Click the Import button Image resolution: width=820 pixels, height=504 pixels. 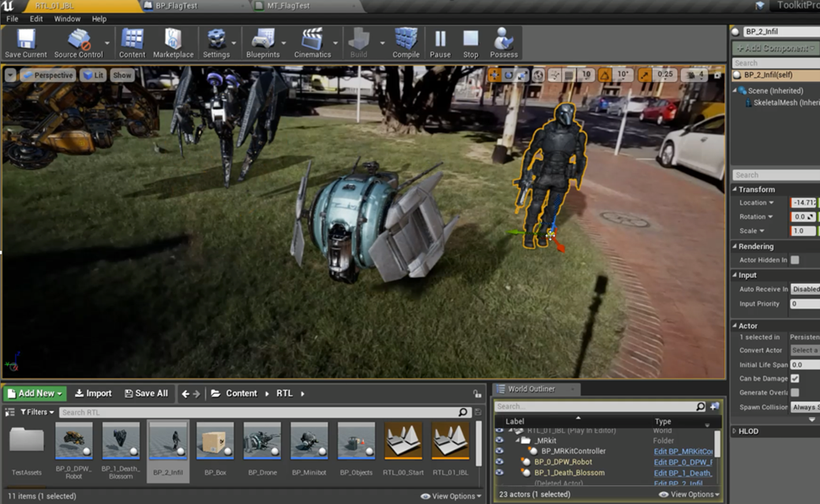[93, 393]
